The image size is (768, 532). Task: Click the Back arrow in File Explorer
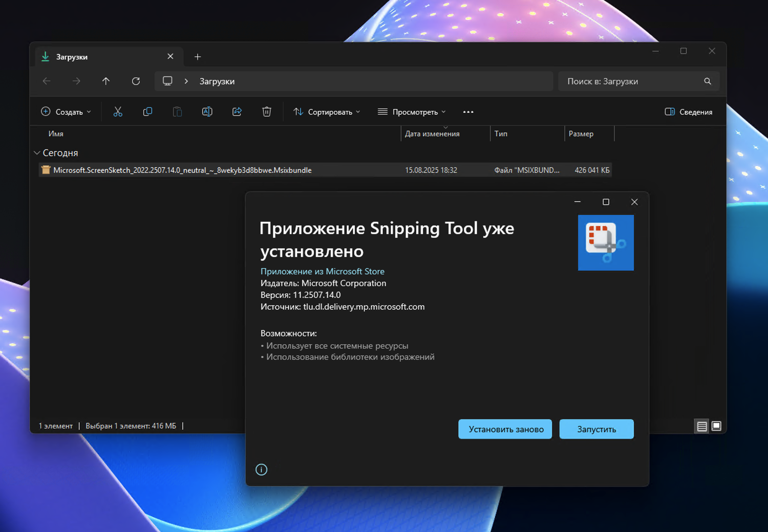47,81
